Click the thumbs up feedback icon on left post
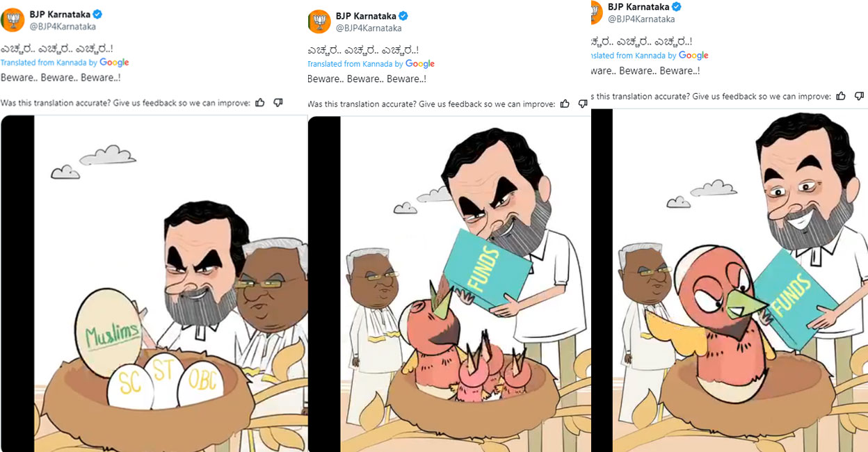This screenshot has width=868, height=452. coord(259,102)
